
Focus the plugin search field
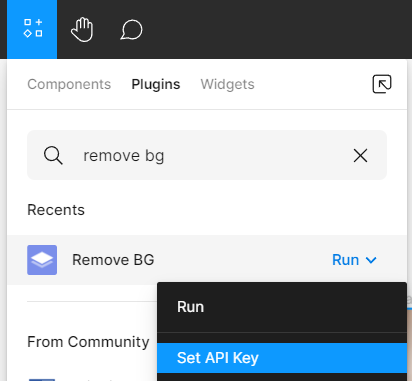coord(207,155)
